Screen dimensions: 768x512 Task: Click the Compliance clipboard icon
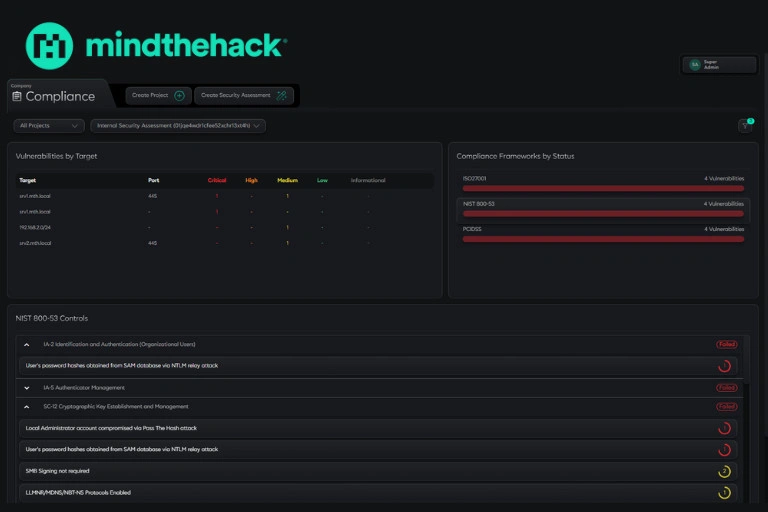(x=17, y=97)
